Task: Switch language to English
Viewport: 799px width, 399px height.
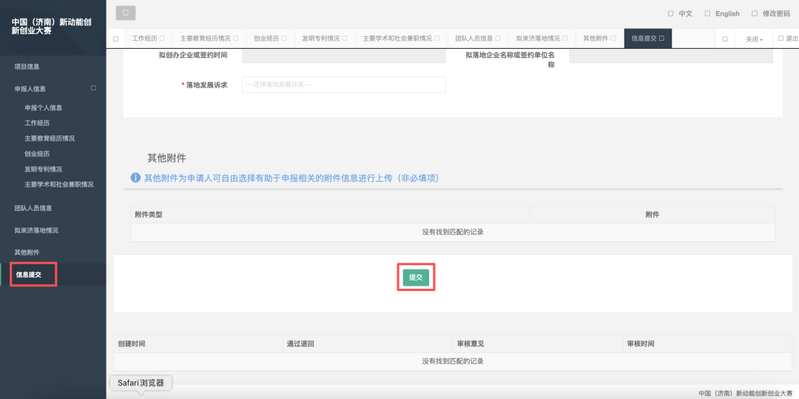Action: pyautogui.click(x=727, y=14)
